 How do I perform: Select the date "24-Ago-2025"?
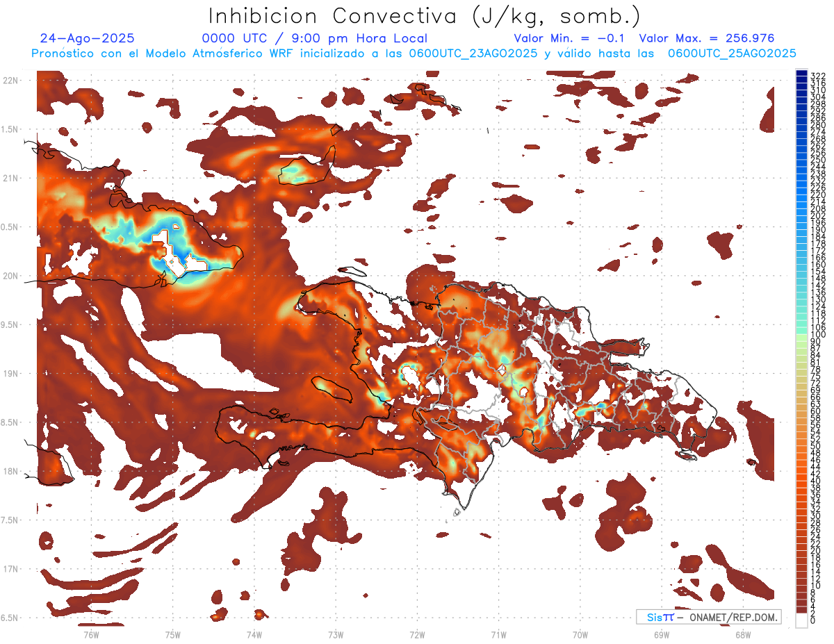click(x=88, y=39)
